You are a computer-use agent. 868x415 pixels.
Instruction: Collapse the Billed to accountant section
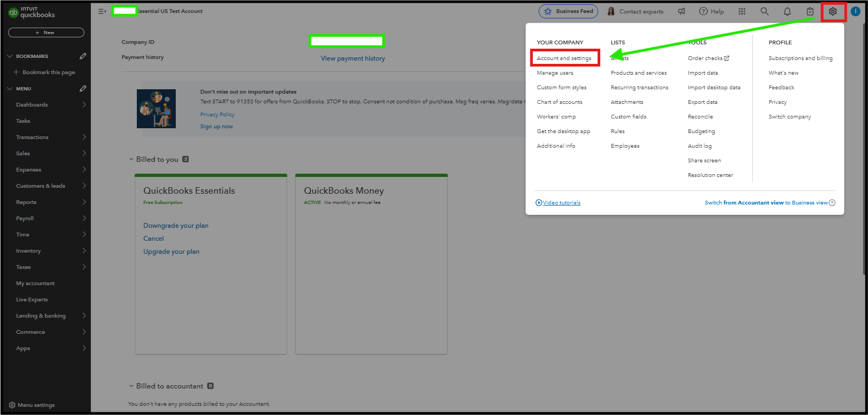coord(131,386)
